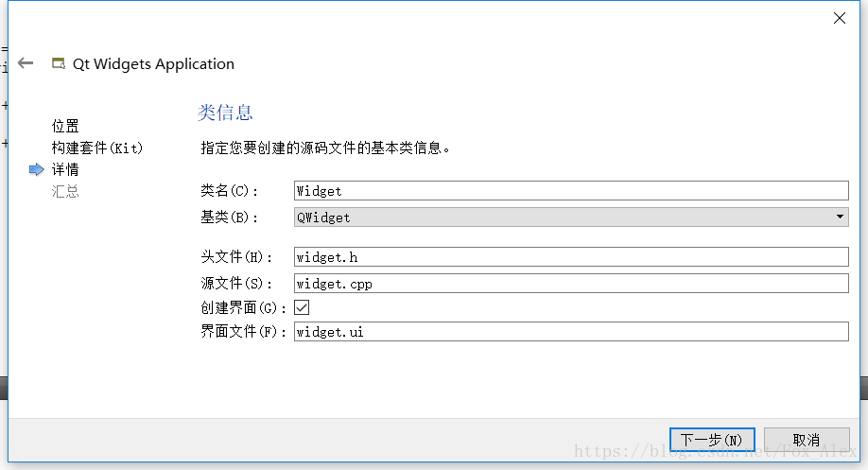Click the 头文件(H): label
Image resolution: width=868 pixels, height=470 pixels.
236,257
